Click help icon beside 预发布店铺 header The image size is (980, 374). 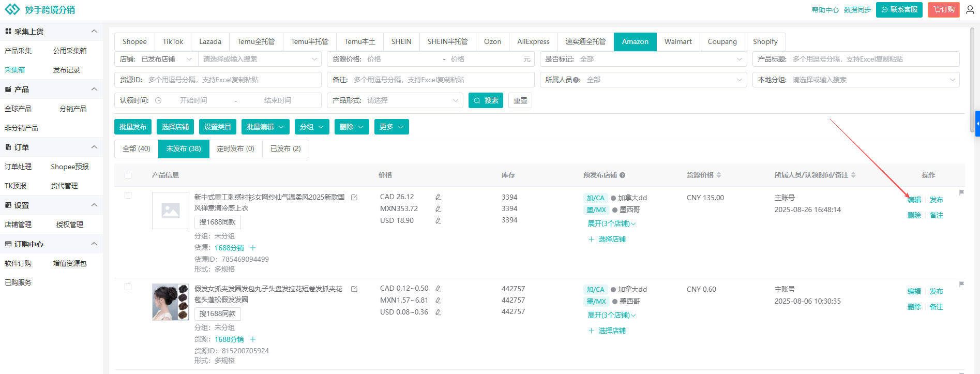pos(623,175)
